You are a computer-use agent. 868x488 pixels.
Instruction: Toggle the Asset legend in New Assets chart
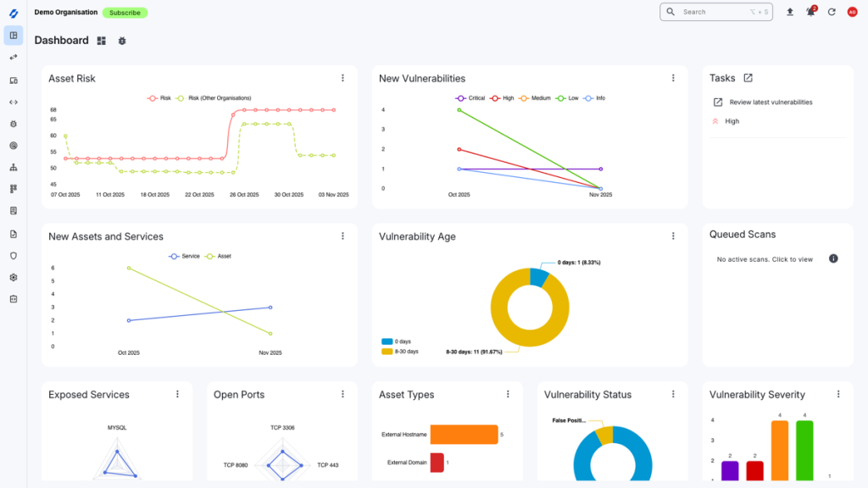click(x=218, y=255)
